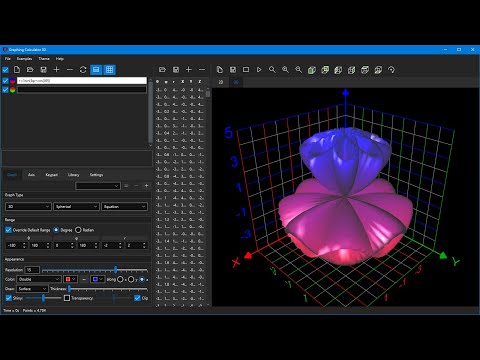This screenshot has height=360, width=480.
Task: Open the empty dropdown below the panel tabs
Action: tap(98, 186)
